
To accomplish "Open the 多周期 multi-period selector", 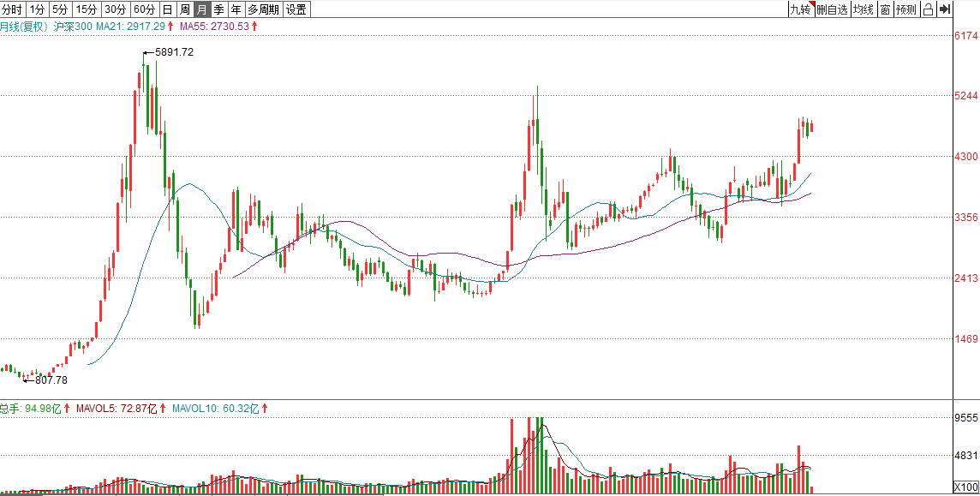I will pos(264,9).
